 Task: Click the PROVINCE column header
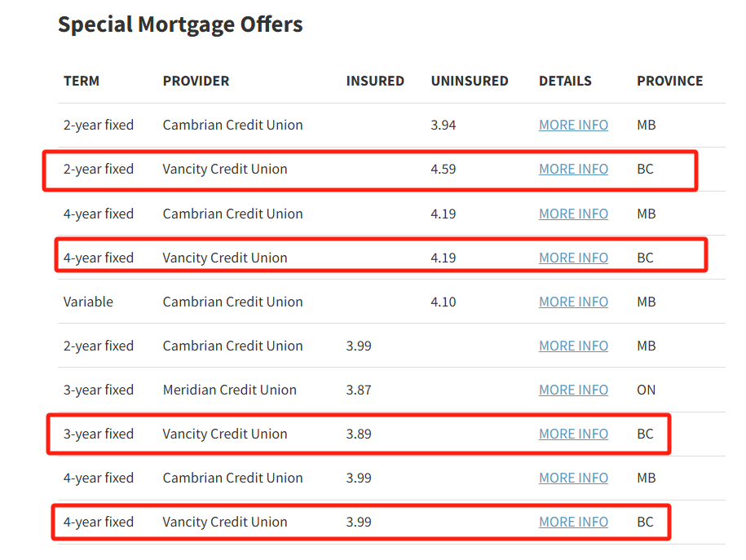(670, 81)
